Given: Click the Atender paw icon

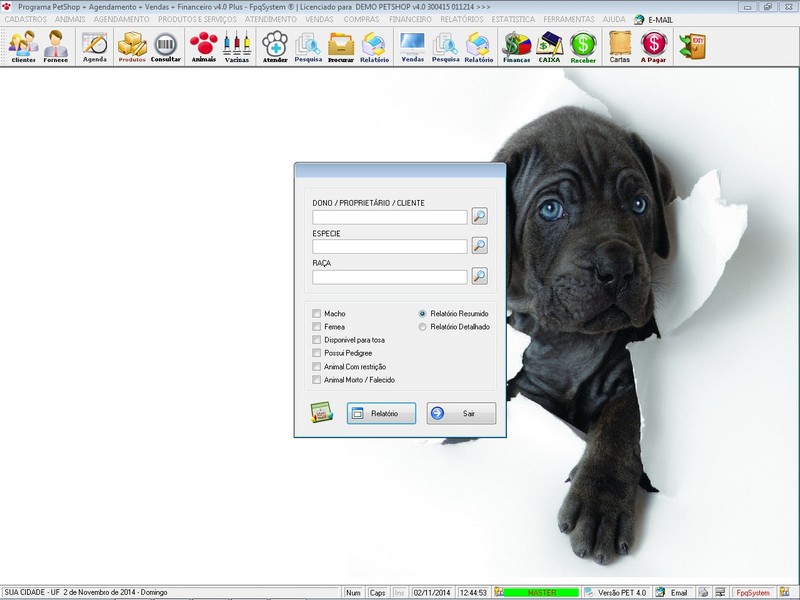Looking at the screenshot, I should pyautogui.click(x=275, y=46).
